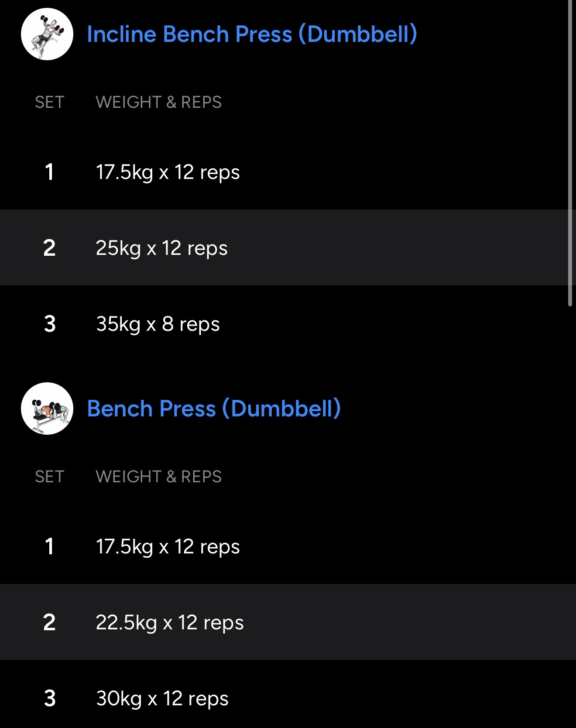Select Incline Bench Press 17.5kg x 12 reps entry
This screenshot has width=576, height=728.
click(168, 172)
